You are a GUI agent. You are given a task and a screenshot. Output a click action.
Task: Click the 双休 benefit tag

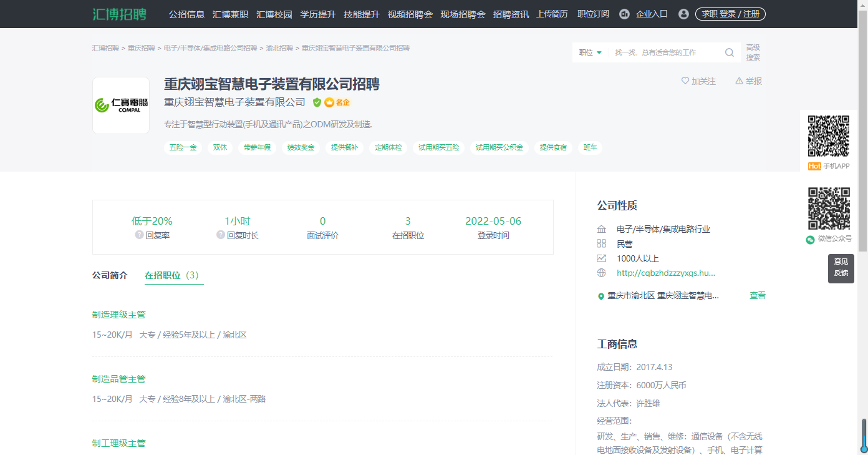[220, 148]
